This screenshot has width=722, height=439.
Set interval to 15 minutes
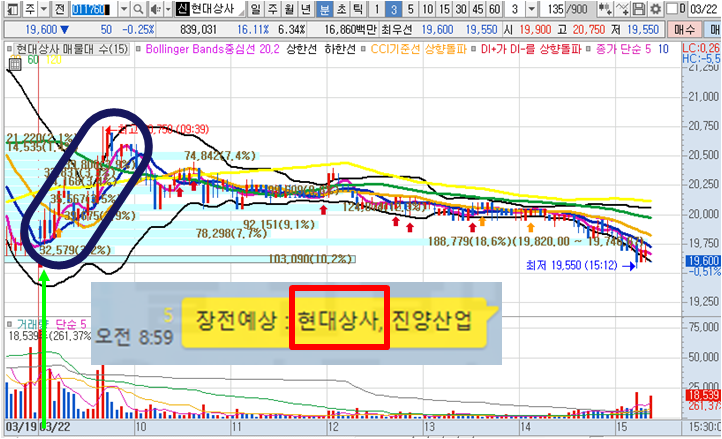point(444,9)
